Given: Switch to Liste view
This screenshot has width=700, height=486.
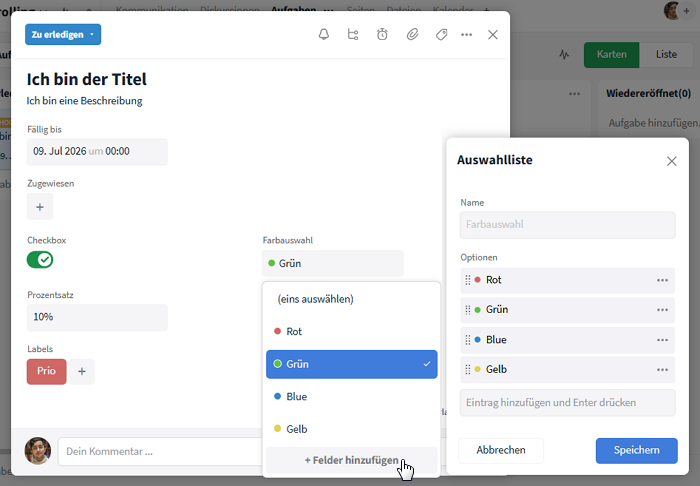Looking at the screenshot, I should [x=665, y=54].
